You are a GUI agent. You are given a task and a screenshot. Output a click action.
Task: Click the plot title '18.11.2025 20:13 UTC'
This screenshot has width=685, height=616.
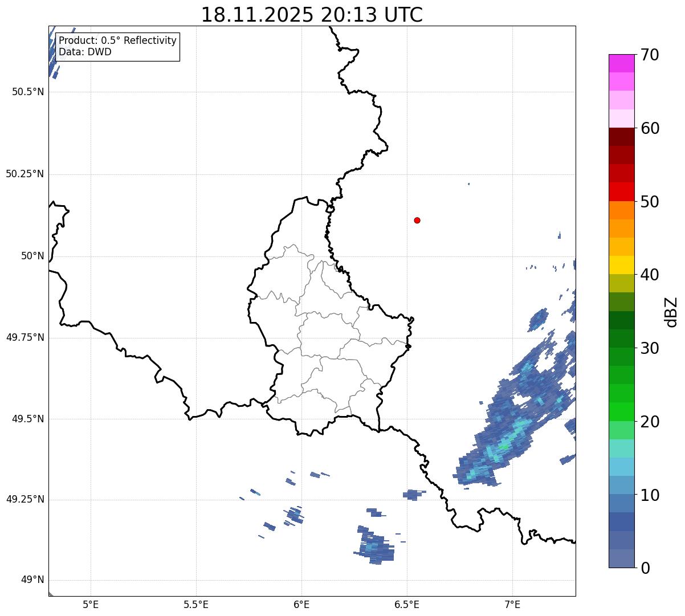312,15
